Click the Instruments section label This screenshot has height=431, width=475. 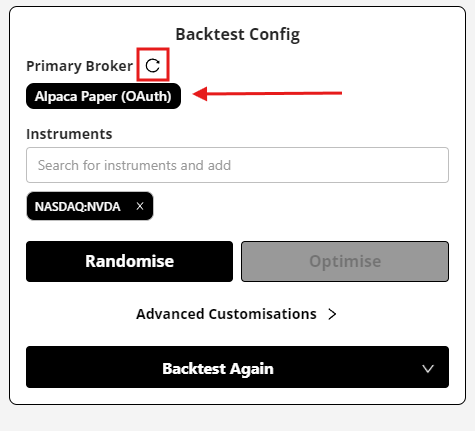point(69,134)
